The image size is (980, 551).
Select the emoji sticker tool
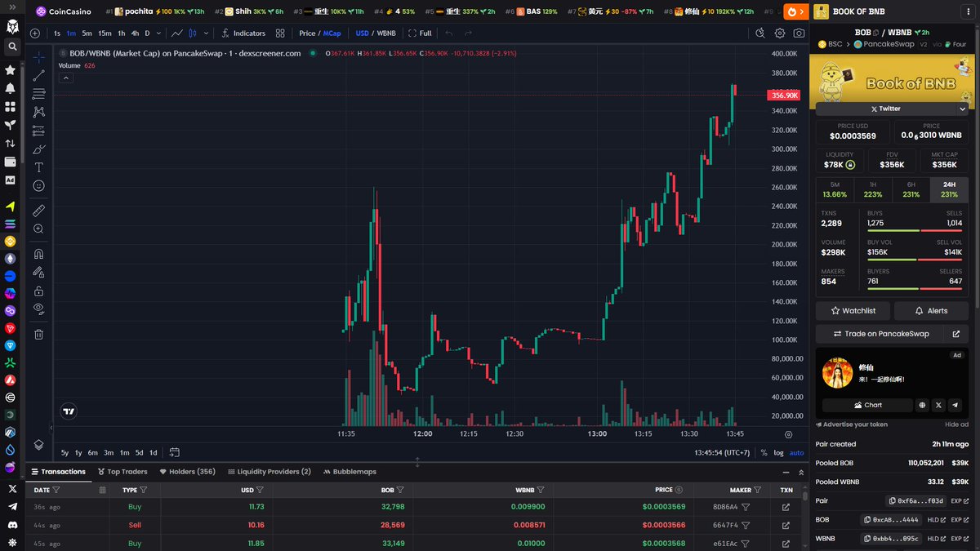pyautogui.click(x=38, y=186)
